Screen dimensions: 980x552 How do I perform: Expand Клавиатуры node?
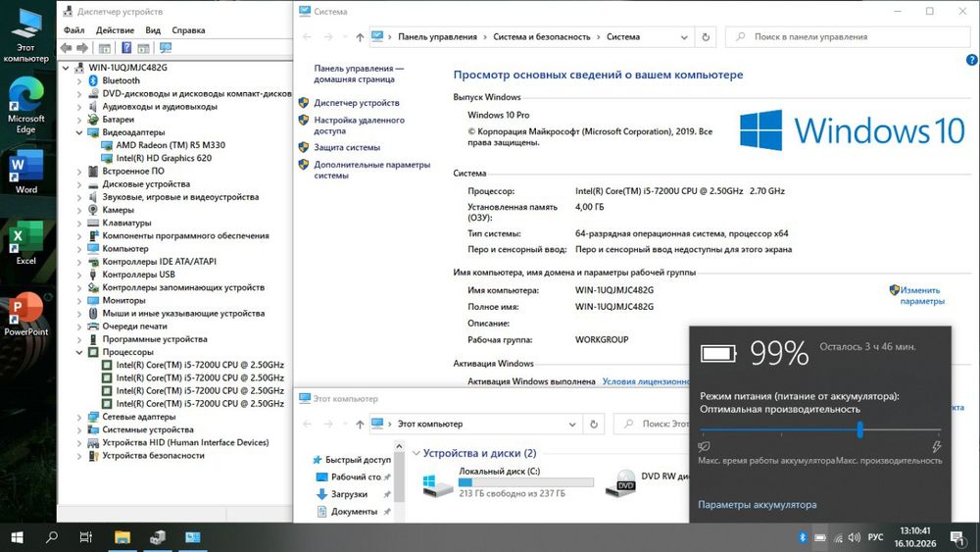78,224
